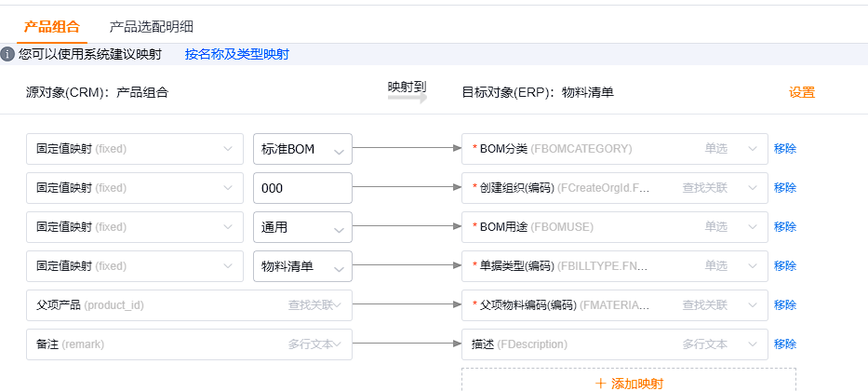Image resolution: width=868 pixels, height=391 pixels.
Task: Click the 按名称及类型映射 link
Action: (237, 54)
